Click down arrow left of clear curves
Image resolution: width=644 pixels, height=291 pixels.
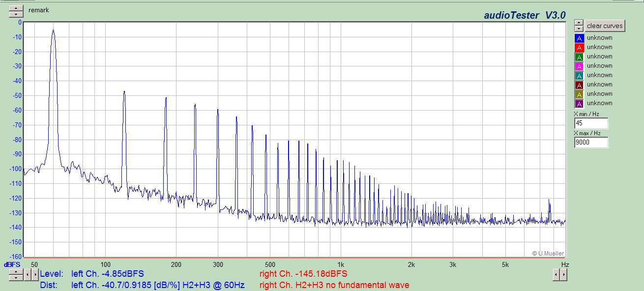pyautogui.click(x=579, y=29)
